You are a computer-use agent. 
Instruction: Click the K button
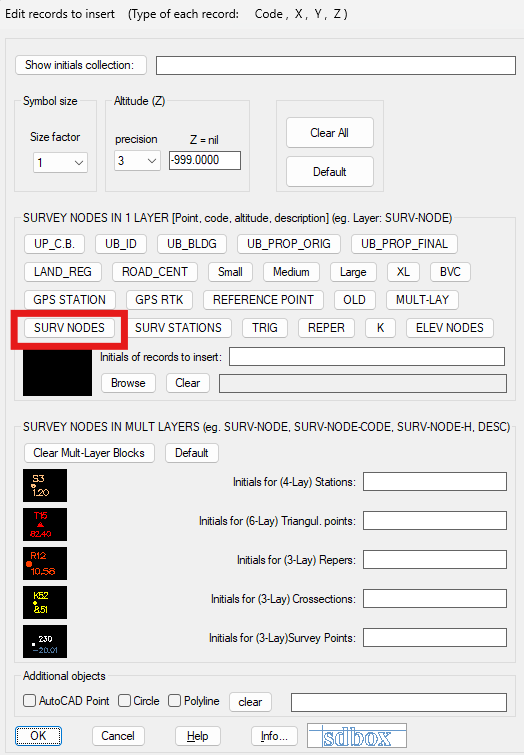pyautogui.click(x=380, y=327)
